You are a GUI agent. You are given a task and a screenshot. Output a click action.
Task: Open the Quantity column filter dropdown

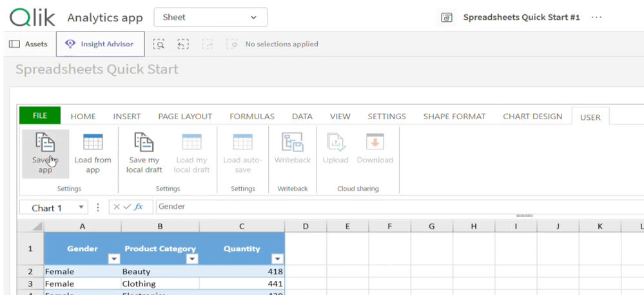(x=278, y=259)
